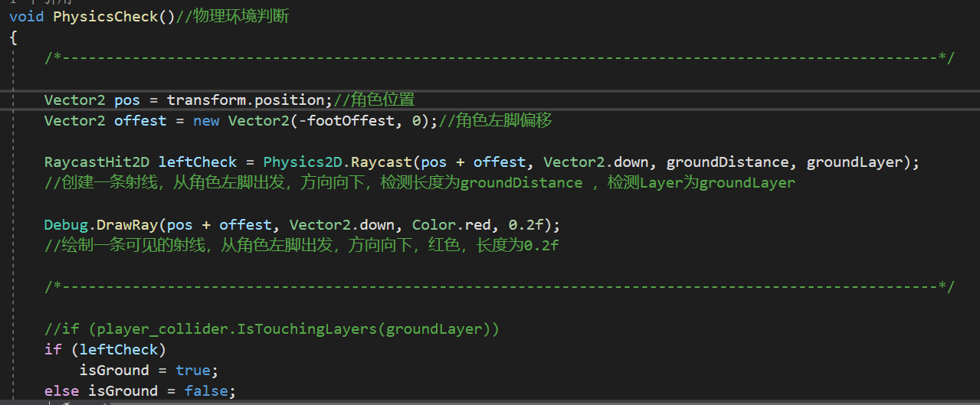This screenshot has width=980, height=405.
Task: Click the Raycast method after Physics2D
Action: click(382, 162)
